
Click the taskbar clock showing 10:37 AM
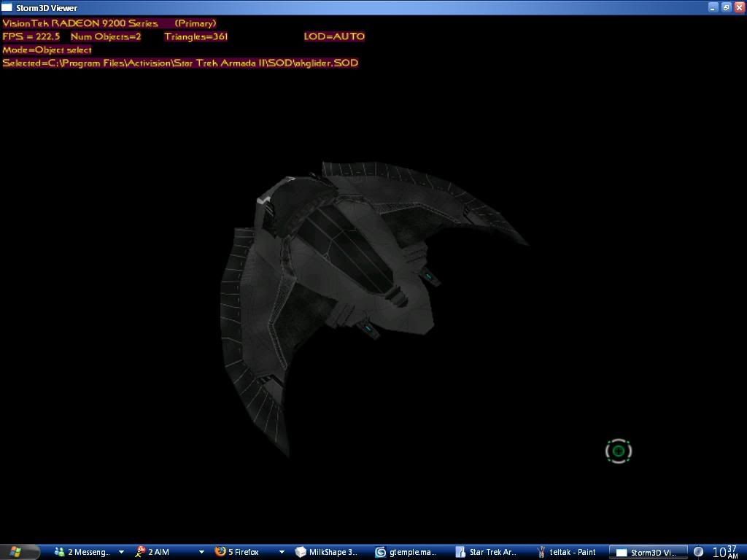726,552
